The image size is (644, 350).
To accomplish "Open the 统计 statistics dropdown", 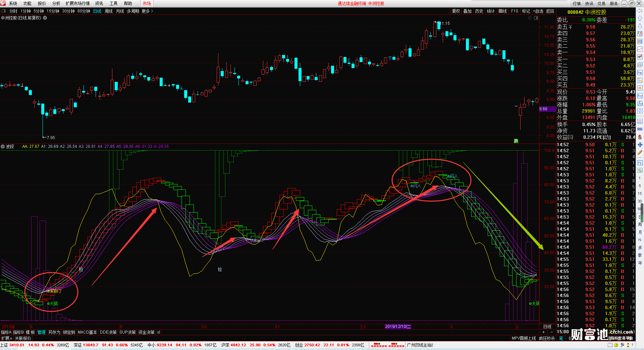I will click(491, 11).
